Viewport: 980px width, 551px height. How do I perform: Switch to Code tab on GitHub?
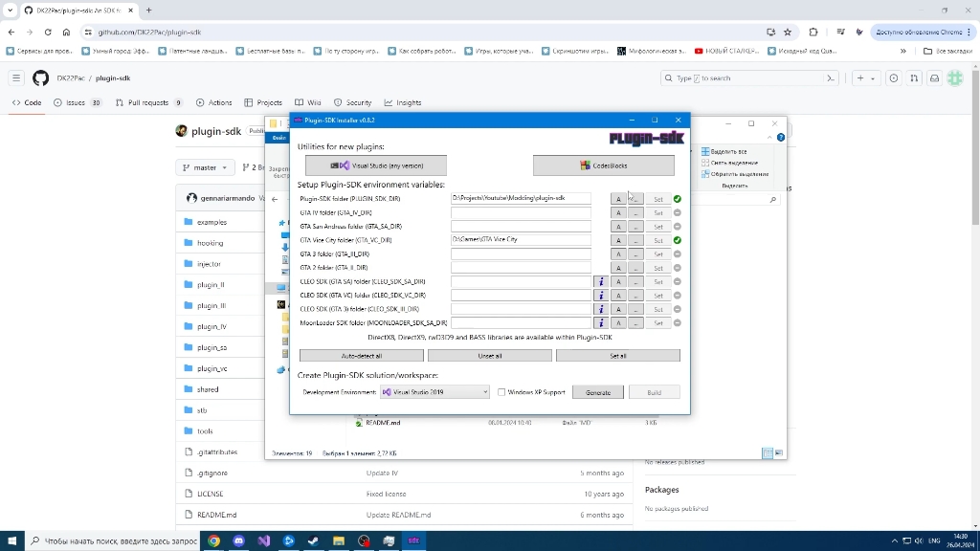coord(27,102)
